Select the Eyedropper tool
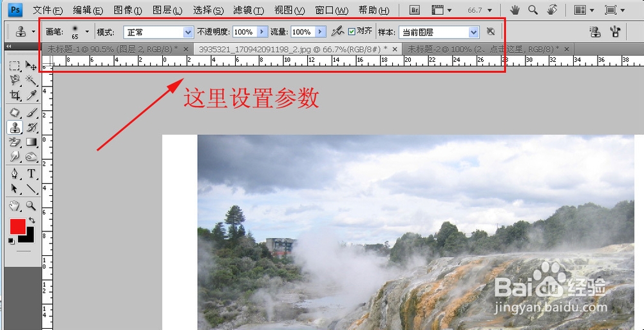This screenshot has height=330, width=644. (x=31, y=96)
